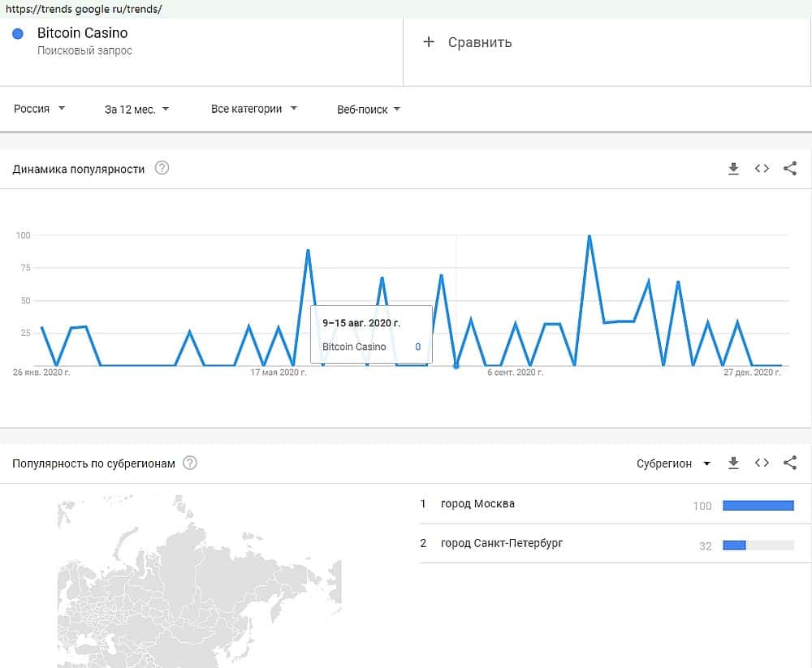Open embed code for subregion widget
This screenshot has height=668, width=812.
tap(762, 463)
